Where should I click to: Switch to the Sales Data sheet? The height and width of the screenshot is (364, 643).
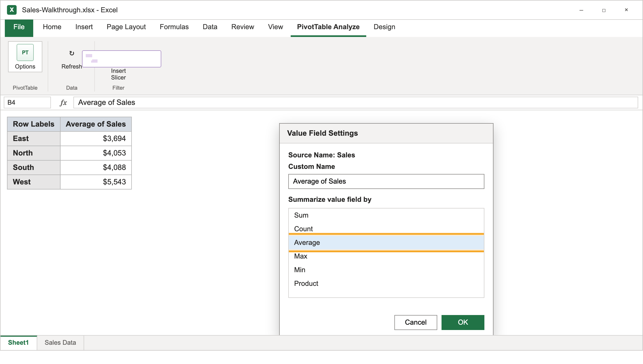60,343
